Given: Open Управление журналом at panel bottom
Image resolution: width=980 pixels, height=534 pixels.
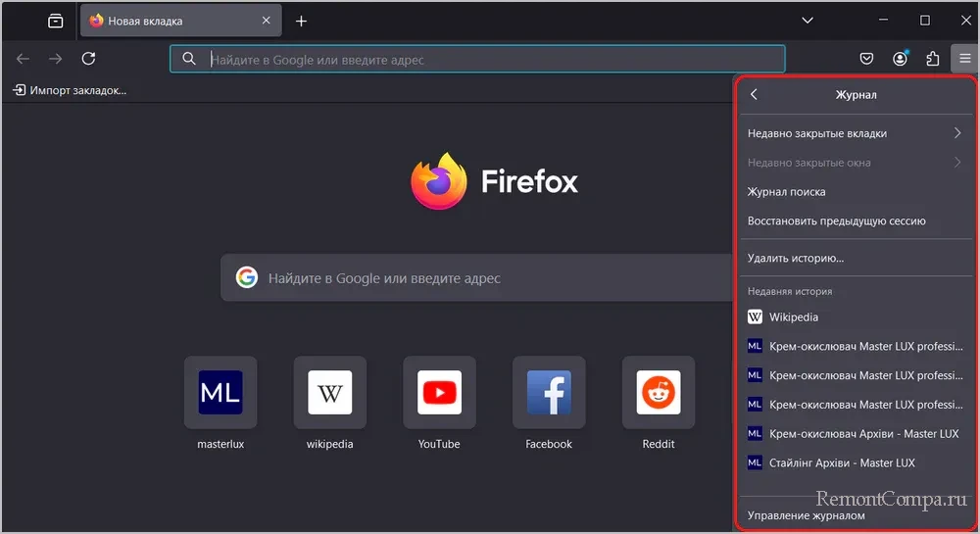Looking at the screenshot, I should [855, 516].
